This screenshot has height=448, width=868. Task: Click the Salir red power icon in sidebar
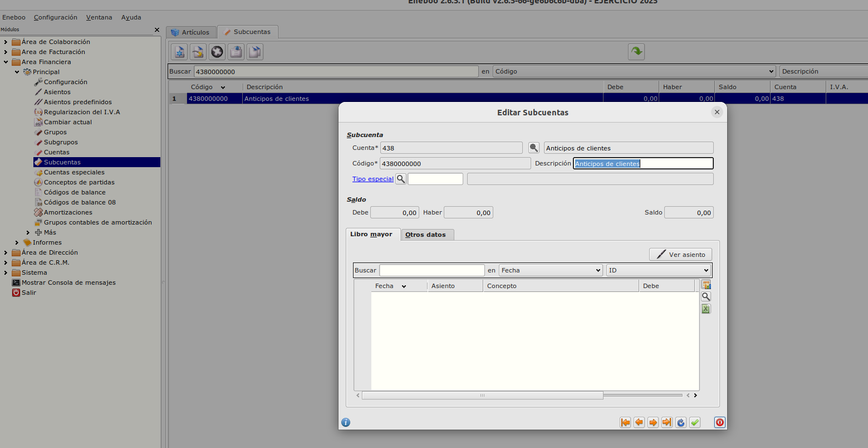click(16, 293)
